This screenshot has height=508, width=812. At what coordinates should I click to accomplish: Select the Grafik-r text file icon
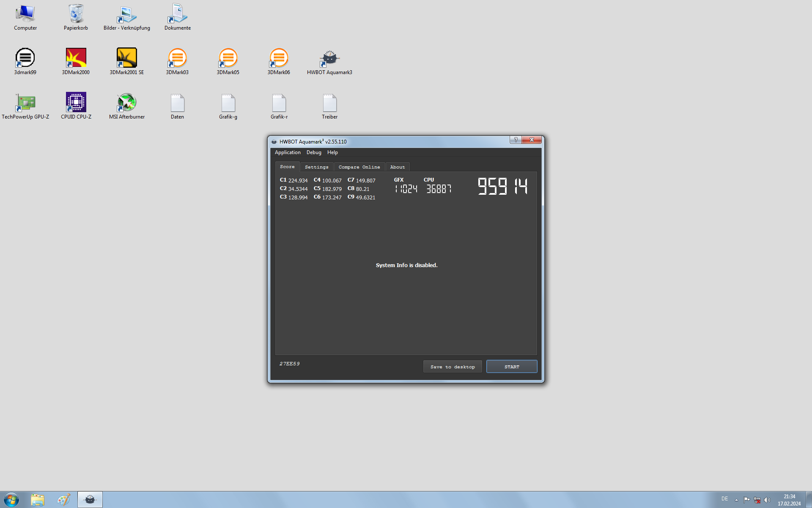(x=279, y=106)
